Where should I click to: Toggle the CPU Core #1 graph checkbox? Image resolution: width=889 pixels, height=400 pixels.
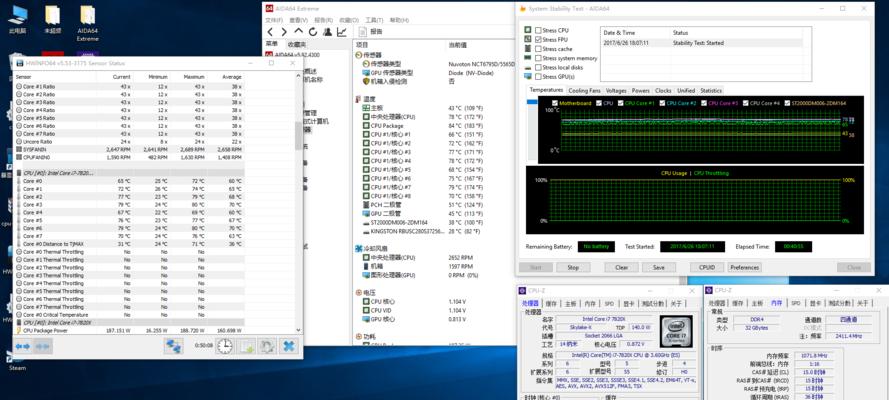(x=621, y=103)
